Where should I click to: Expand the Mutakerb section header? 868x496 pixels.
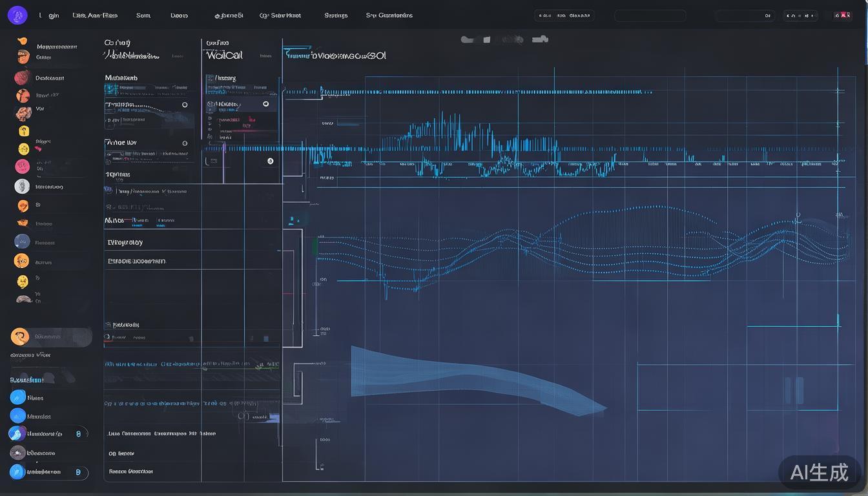(121, 78)
